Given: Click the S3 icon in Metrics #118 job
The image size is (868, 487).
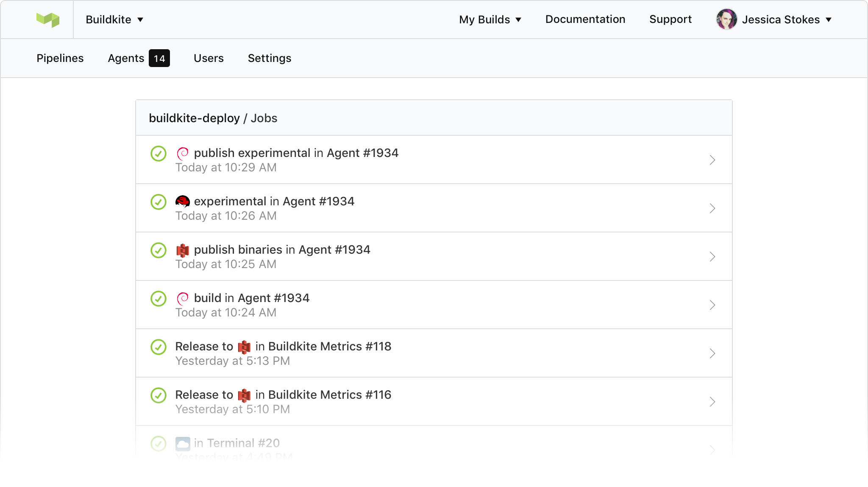Looking at the screenshot, I should (244, 347).
